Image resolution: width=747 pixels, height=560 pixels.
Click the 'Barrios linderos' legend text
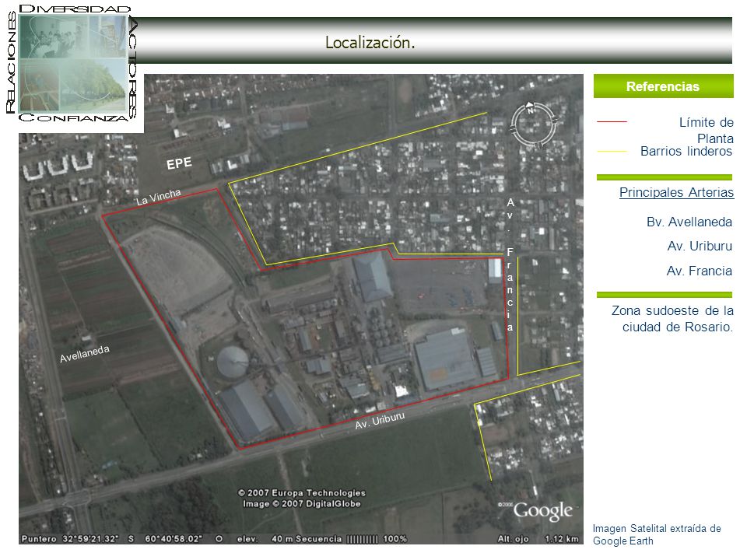686,152
